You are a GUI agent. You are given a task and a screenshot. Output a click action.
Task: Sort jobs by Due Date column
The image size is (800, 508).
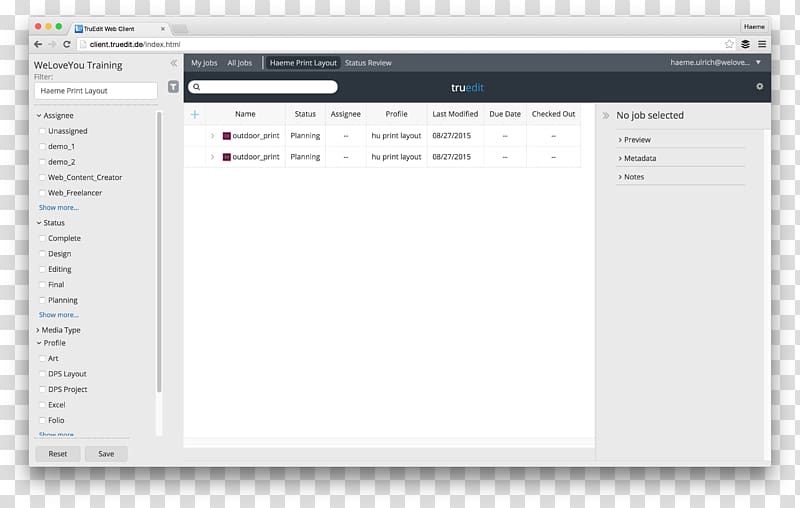[x=505, y=114]
